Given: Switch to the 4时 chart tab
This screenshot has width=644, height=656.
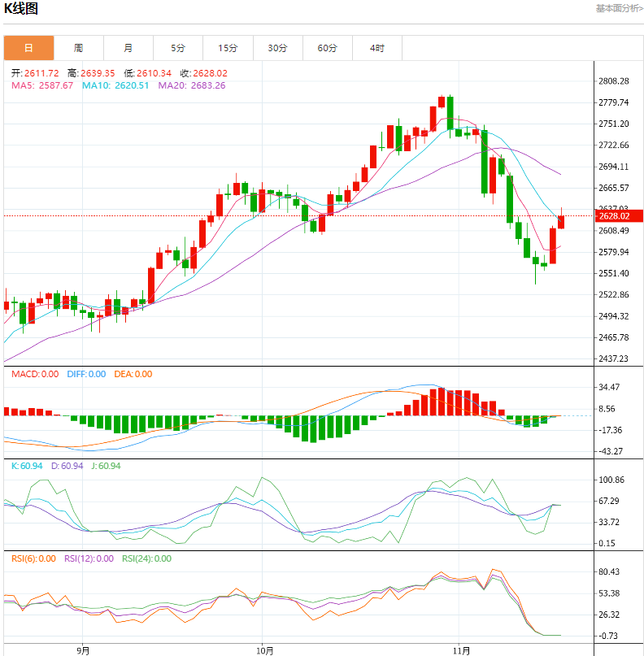Looking at the screenshot, I should [x=376, y=48].
